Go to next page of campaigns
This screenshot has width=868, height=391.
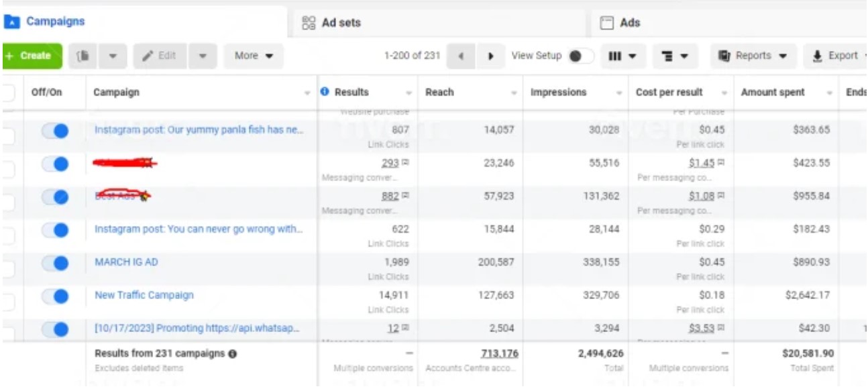pyautogui.click(x=491, y=56)
